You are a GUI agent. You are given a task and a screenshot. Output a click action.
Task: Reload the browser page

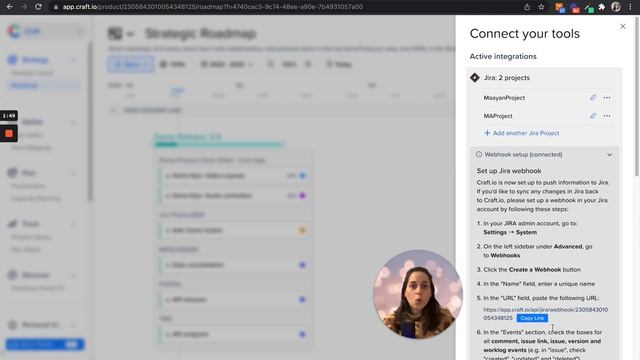pyautogui.click(x=38, y=7)
